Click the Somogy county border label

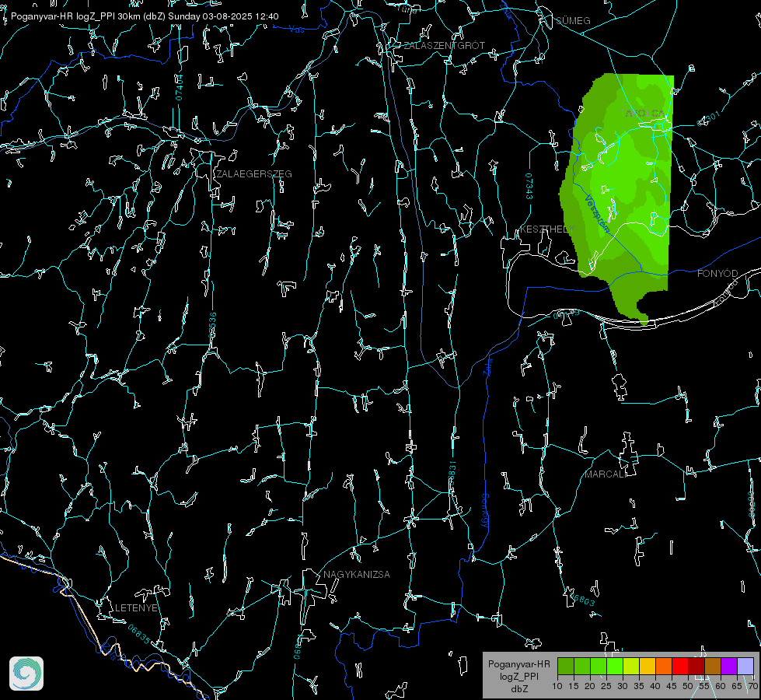coord(485,511)
